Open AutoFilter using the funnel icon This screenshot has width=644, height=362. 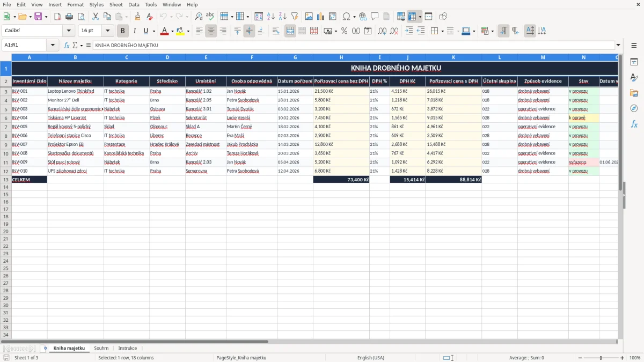(294, 17)
